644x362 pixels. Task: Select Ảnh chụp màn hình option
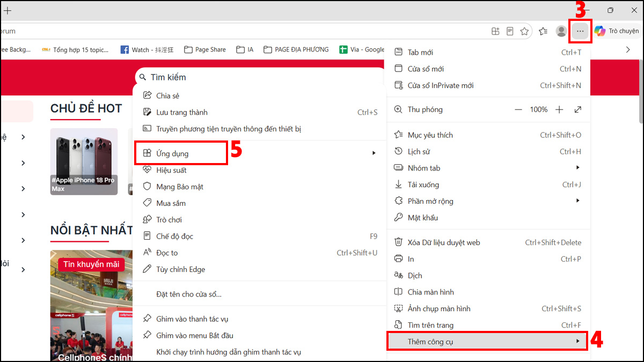(x=488, y=308)
